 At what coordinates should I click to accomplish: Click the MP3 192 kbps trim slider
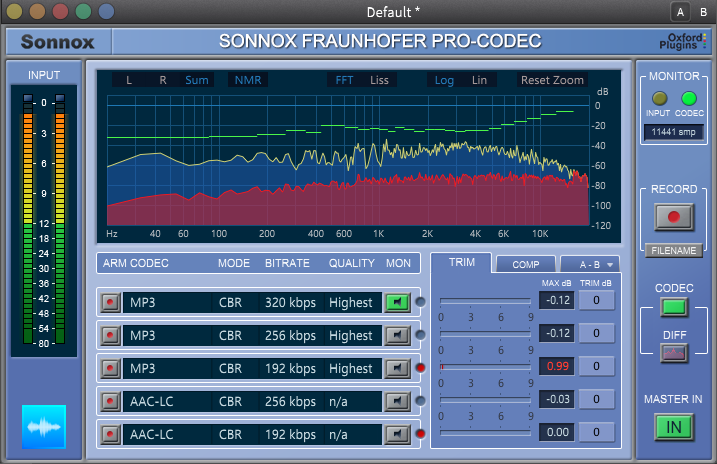coord(485,367)
